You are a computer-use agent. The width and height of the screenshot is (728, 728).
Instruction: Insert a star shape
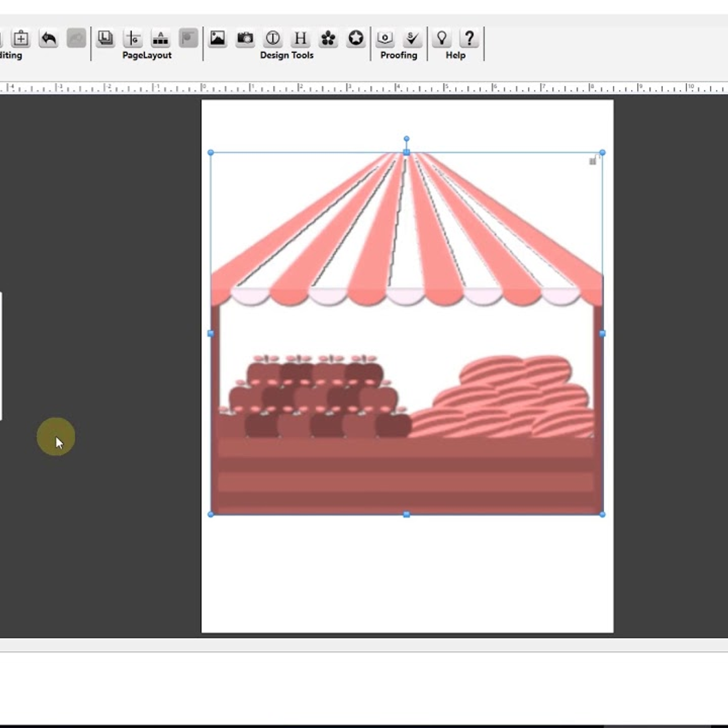click(x=356, y=40)
